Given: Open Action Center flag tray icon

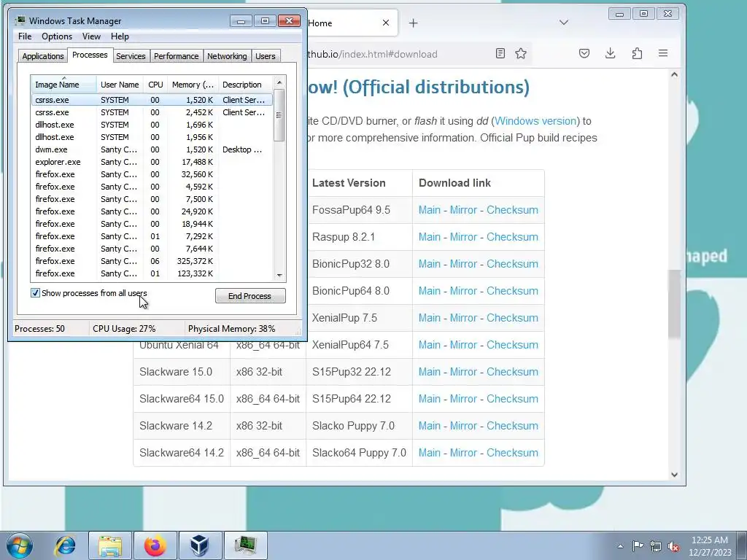Looking at the screenshot, I should tap(638, 546).
